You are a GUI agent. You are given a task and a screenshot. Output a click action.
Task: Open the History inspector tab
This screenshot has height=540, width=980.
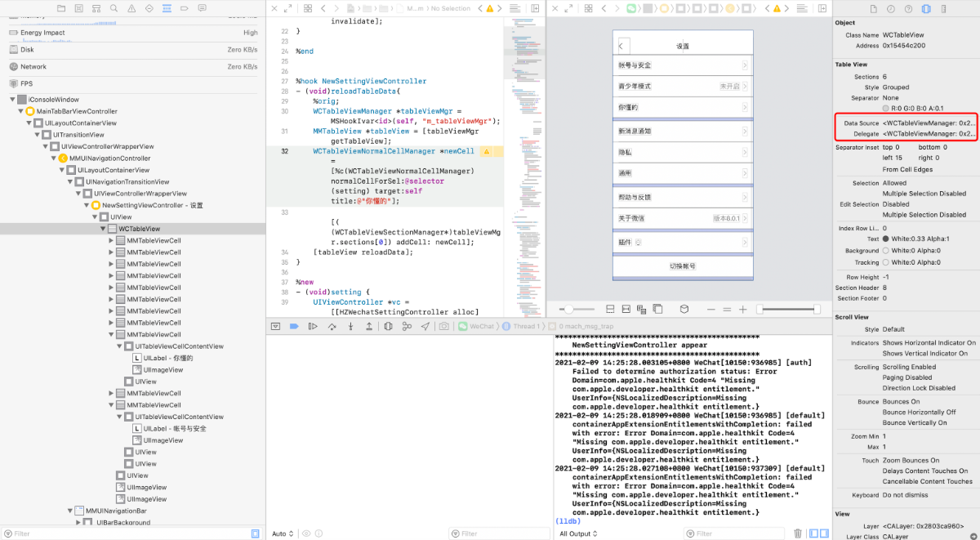[x=891, y=8]
